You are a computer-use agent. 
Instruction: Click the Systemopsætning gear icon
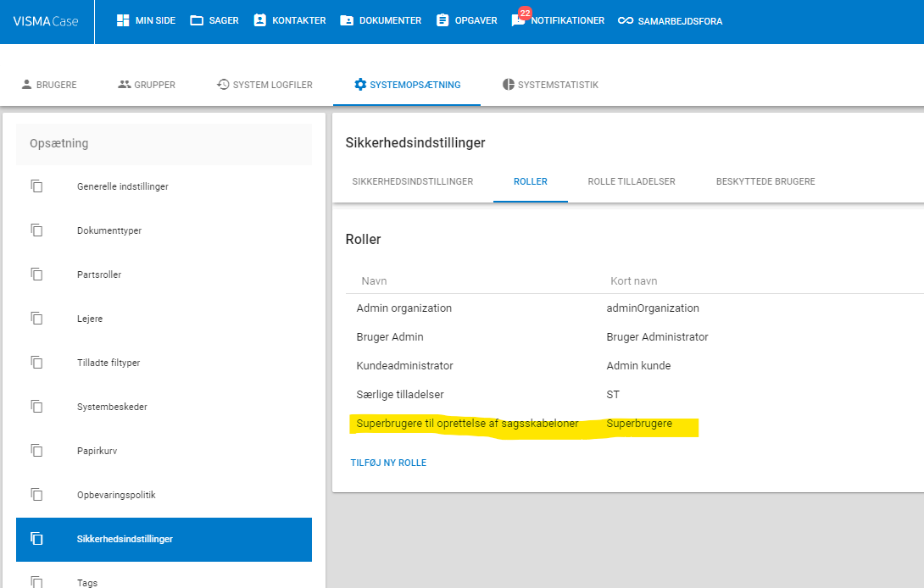tap(360, 84)
